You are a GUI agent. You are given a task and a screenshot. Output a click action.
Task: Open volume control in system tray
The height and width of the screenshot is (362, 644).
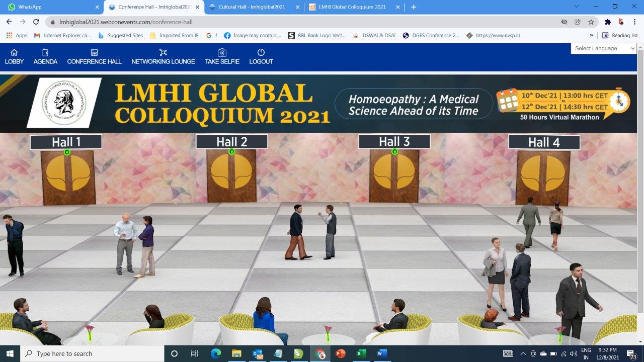click(x=574, y=353)
